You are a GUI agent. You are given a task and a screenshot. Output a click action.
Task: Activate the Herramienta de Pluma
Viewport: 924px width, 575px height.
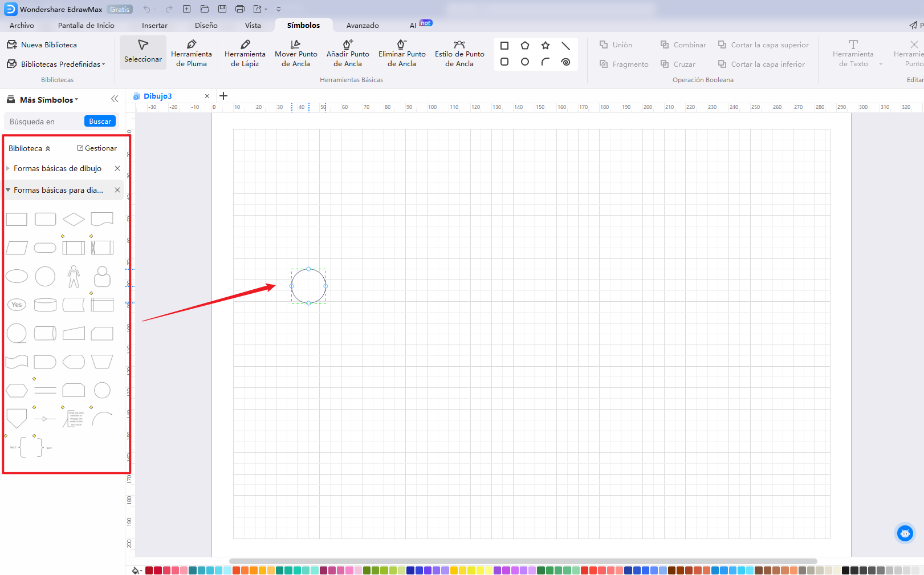point(192,52)
